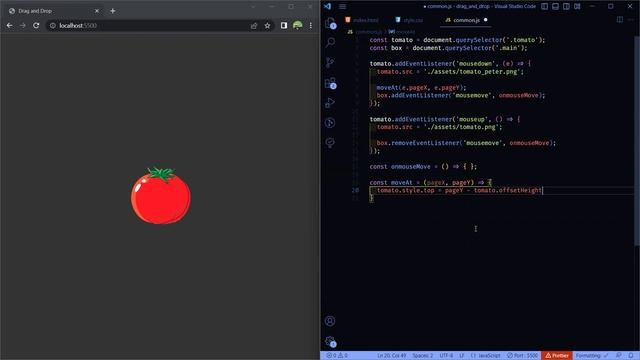Bookmark this page with the star icon

coord(267,25)
